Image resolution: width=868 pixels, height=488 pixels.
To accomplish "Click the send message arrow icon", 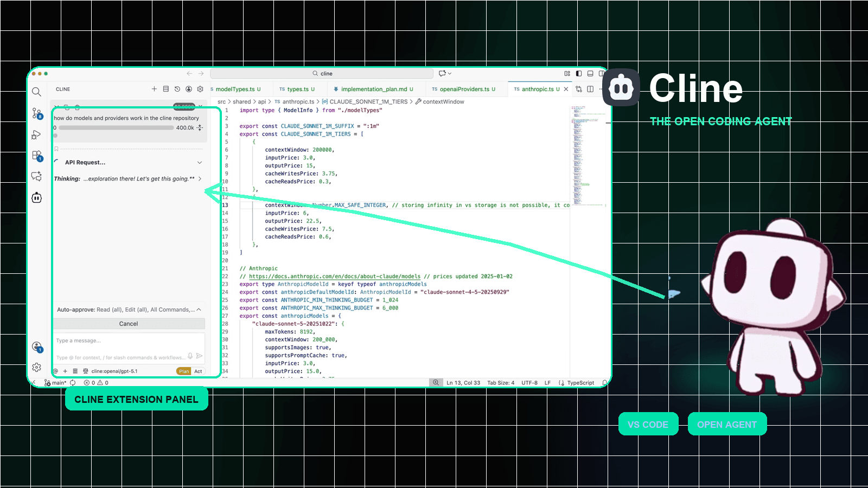I will point(199,356).
